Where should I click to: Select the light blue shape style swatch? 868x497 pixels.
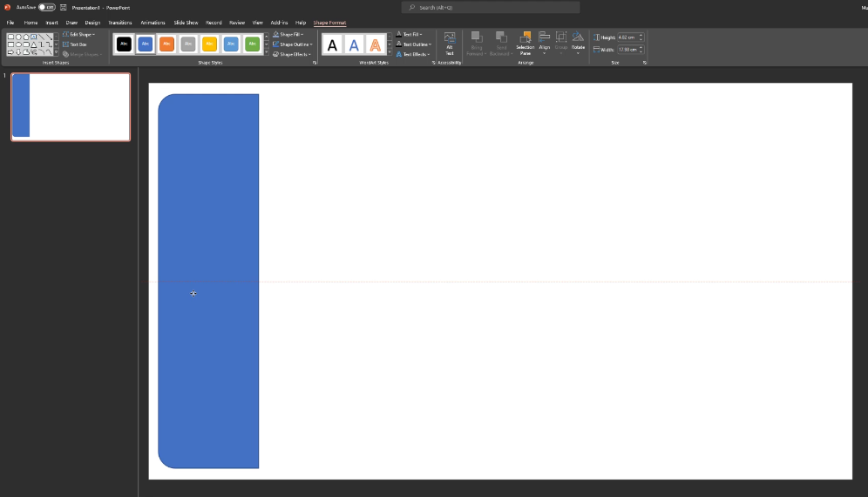(231, 44)
